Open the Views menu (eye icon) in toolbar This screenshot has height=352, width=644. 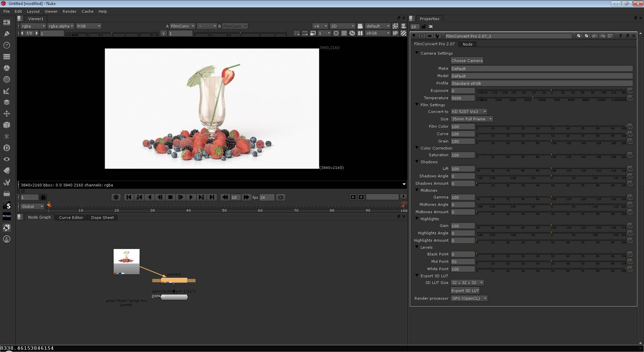pyautogui.click(x=7, y=159)
